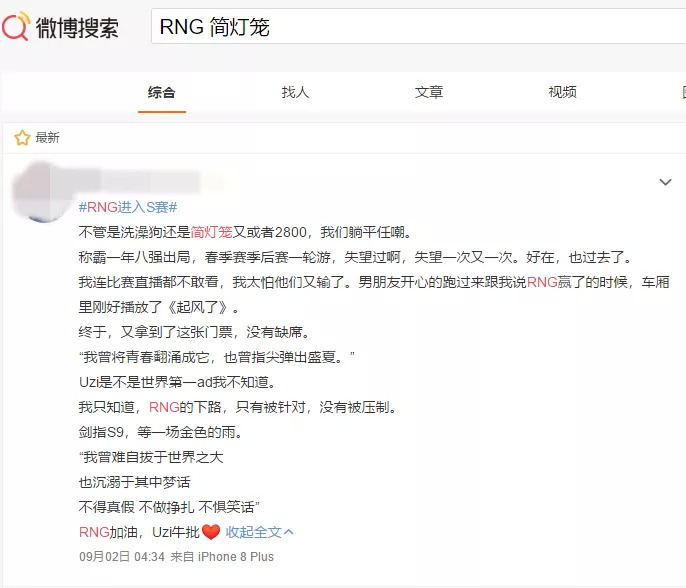Screen dimensions: 686x588
Task: Click the line starting 称霸一年八强出局
Action: coord(355,257)
